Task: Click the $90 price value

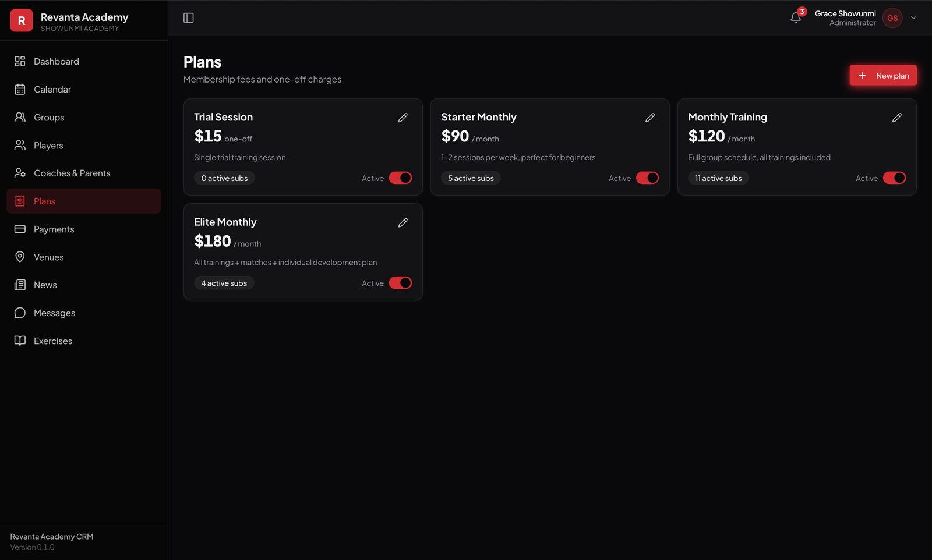Action: (455, 136)
